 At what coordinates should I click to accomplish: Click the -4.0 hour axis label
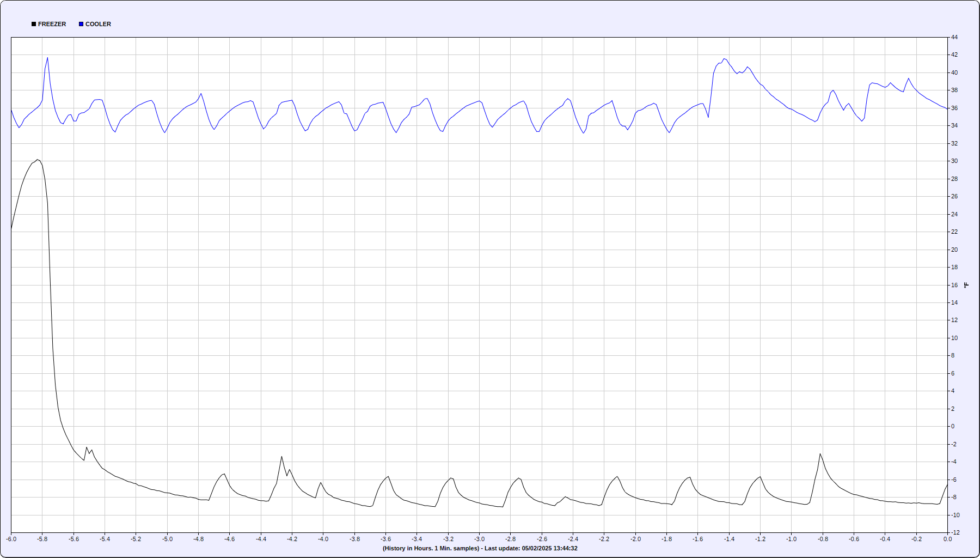[x=323, y=539]
